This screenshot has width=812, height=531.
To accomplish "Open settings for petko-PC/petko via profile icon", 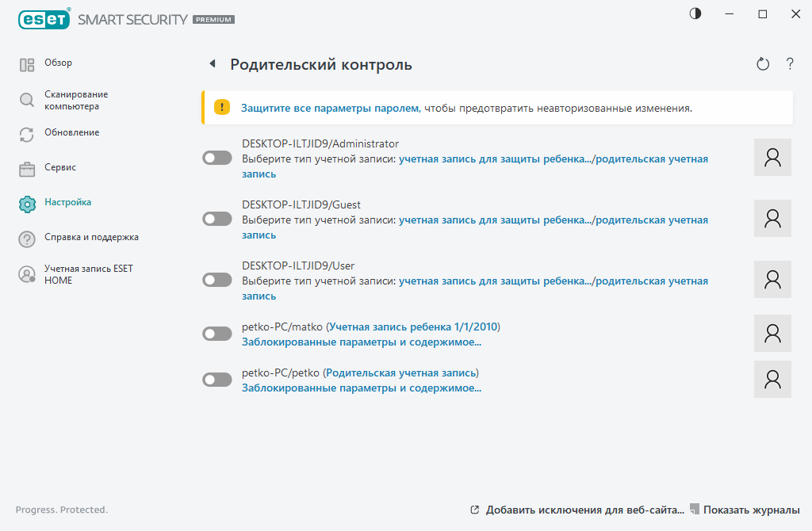I will (x=772, y=378).
